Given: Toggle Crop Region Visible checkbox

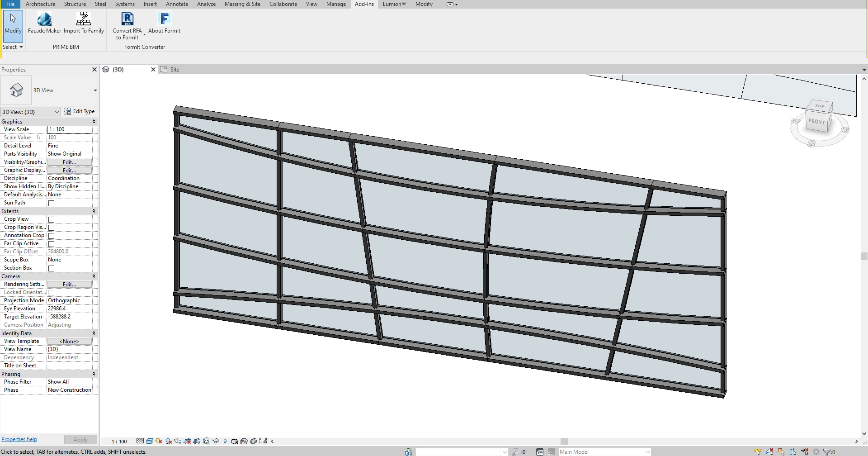Looking at the screenshot, I should click(x=51, y=228).
